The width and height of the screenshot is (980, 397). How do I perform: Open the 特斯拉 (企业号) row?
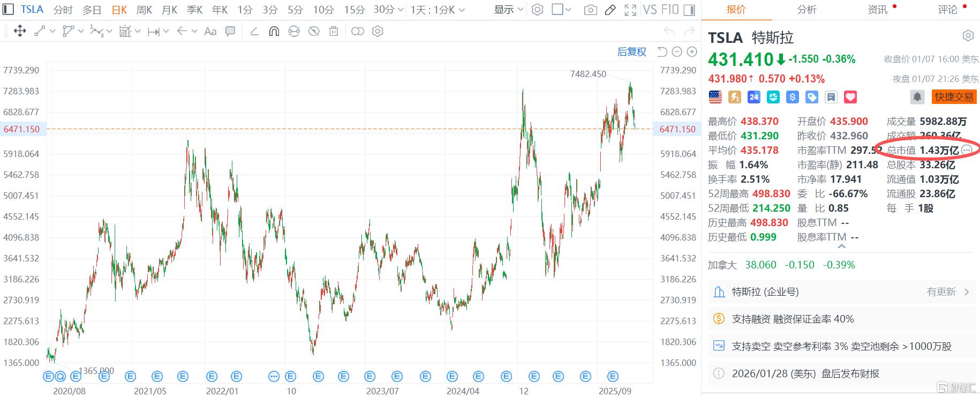pos(841,292)
